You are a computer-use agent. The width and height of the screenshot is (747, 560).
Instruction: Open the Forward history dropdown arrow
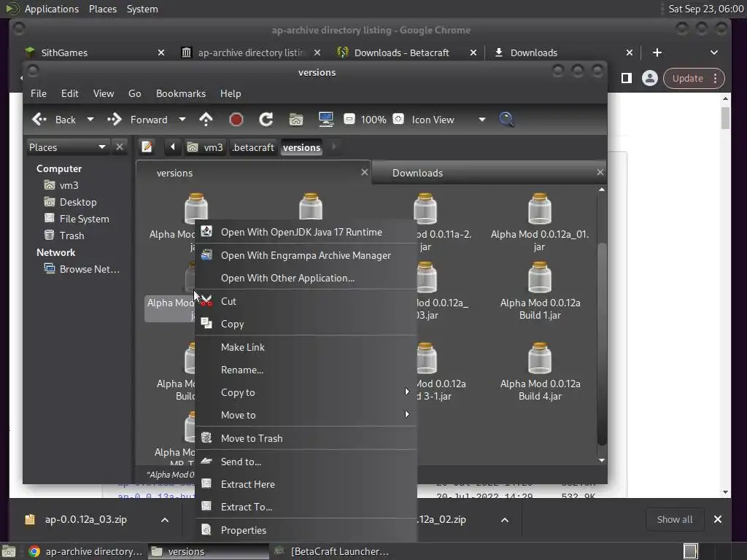tap(182, 120)
